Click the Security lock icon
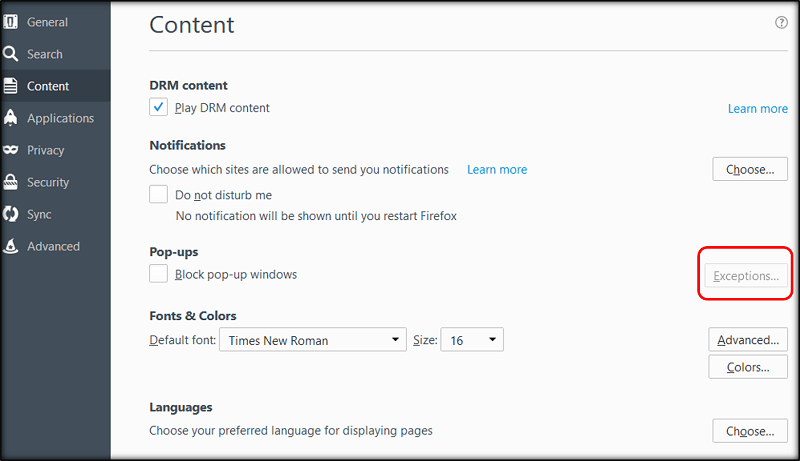This screenshot has height=461, width=800. point(11,182)
